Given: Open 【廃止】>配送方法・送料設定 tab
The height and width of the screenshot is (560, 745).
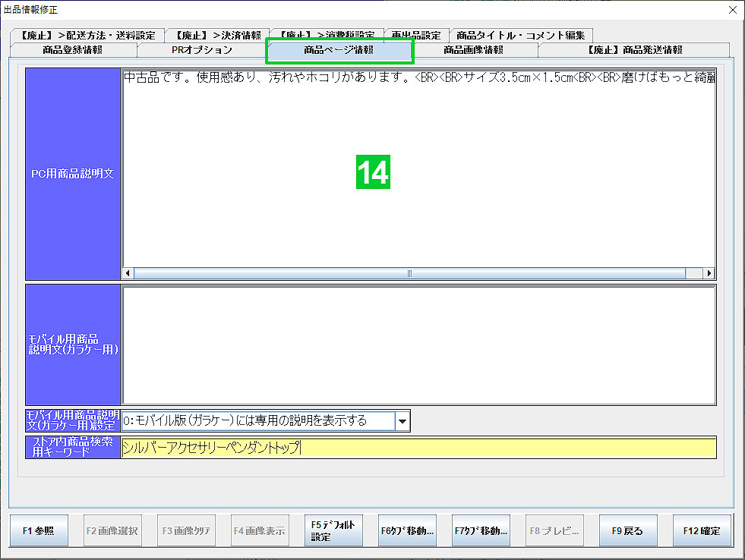Looking at the screenshot, I should point(88,36).
